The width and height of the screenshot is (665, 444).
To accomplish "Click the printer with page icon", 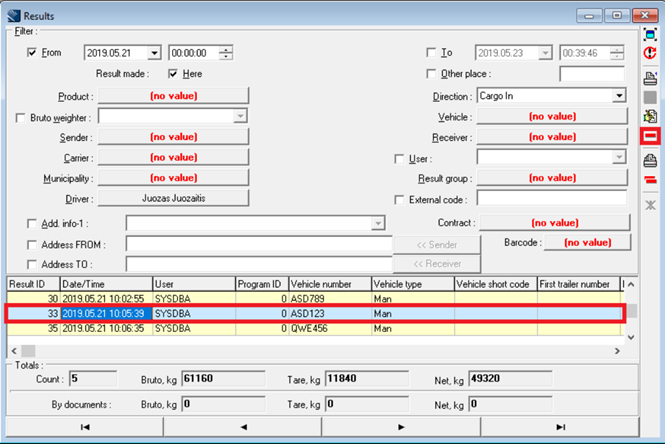I will [650, 78].
